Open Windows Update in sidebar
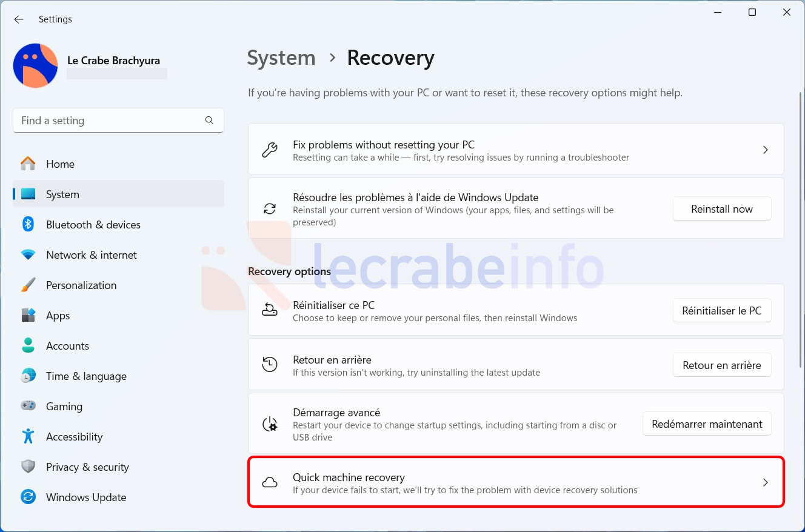This screenshot has width=805, height=532. (x=118, y=497)
